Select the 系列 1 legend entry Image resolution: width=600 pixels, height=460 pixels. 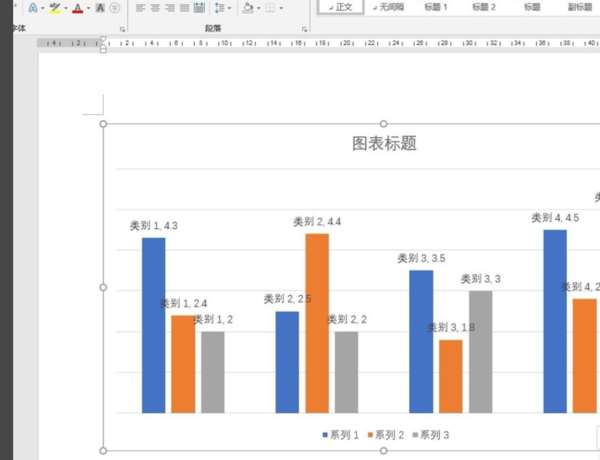[x=341, y=435]
